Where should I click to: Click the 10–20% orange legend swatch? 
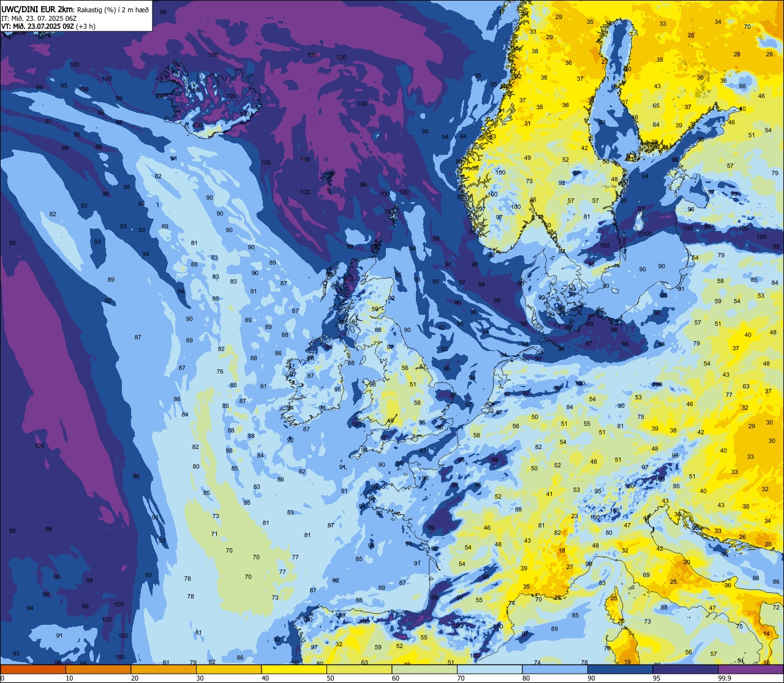(99, 670)
